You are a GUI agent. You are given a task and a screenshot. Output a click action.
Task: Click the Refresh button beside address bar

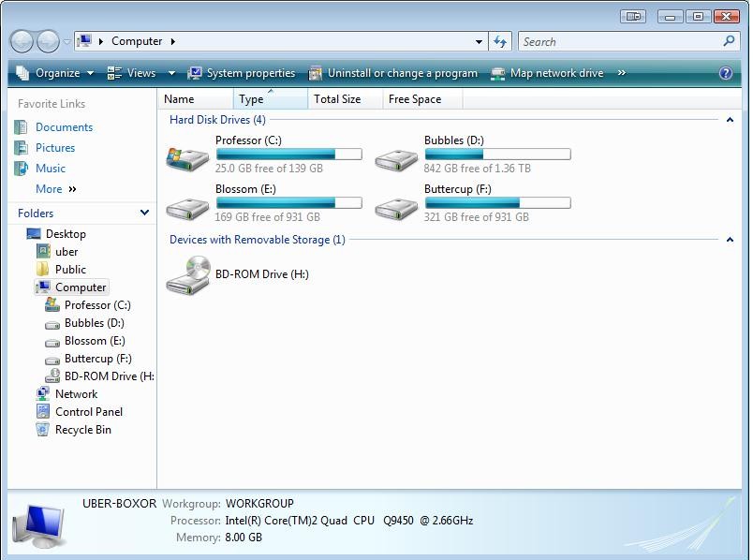500,41
